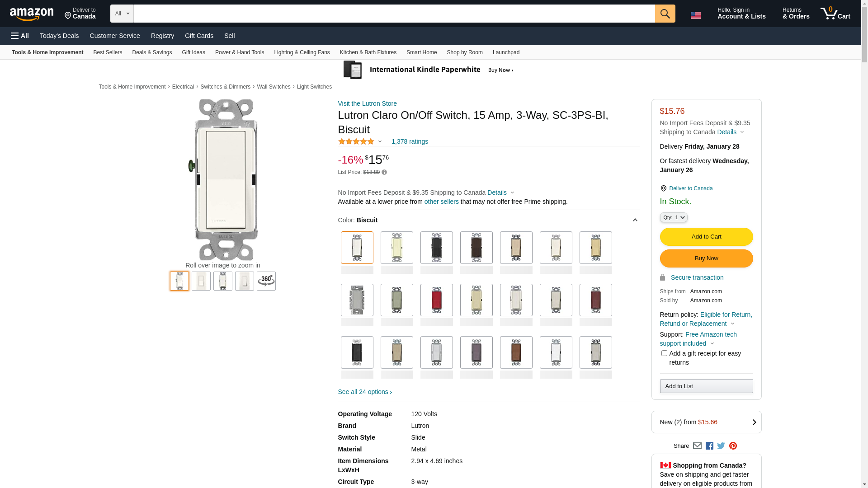Open the quantity dropdown
This screenshot has width=868, height=488.
[674, 218]
